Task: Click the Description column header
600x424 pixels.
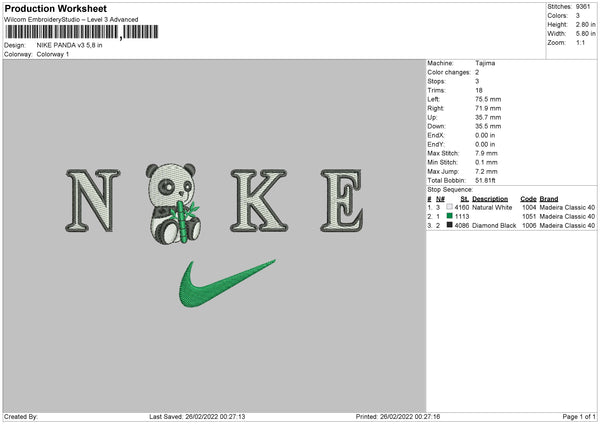Action: coord(490,199)
